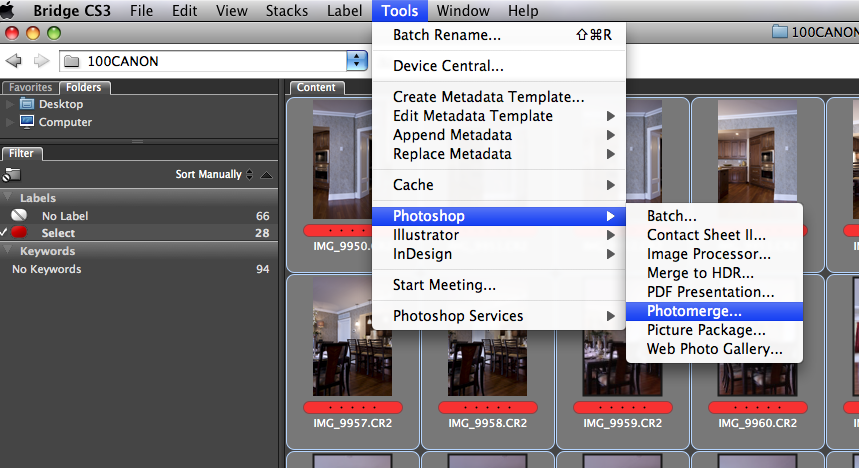The image size is (859, 468).
Task: Open the Illustrator submenu
Action: [499, 235]
